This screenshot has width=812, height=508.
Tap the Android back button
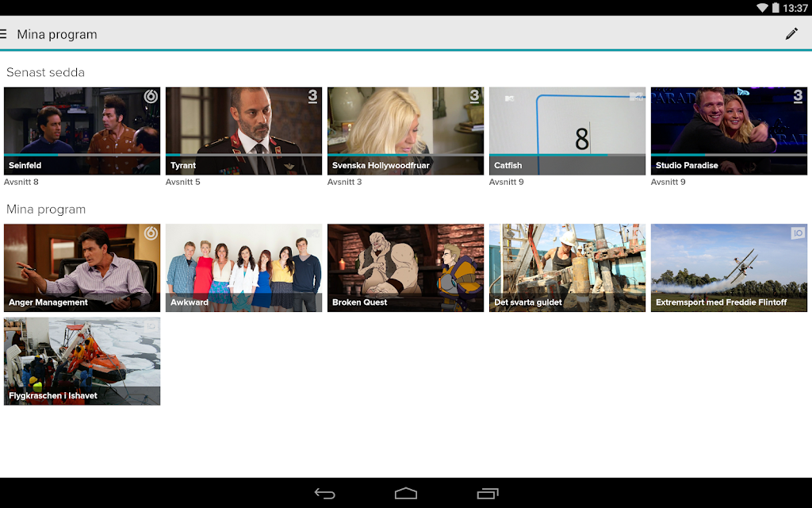pos(324,494)
